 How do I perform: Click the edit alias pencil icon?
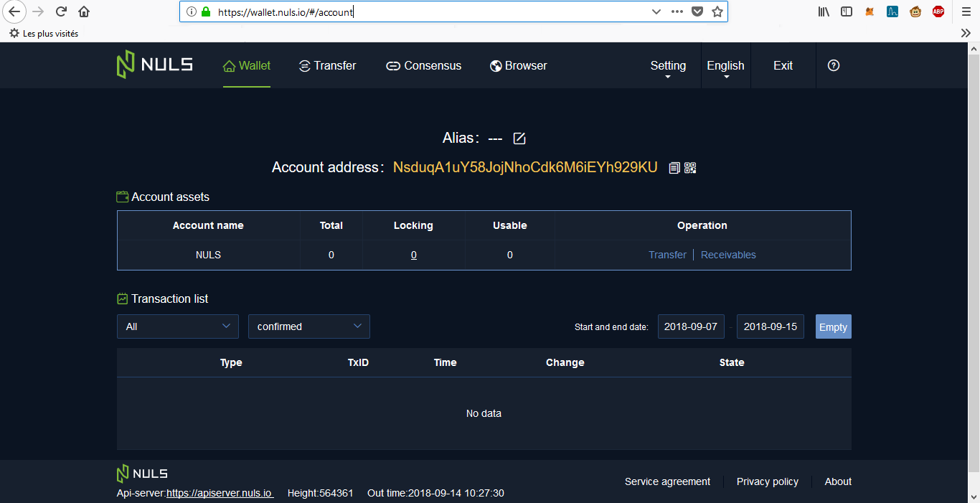click(x=519, y=138)
